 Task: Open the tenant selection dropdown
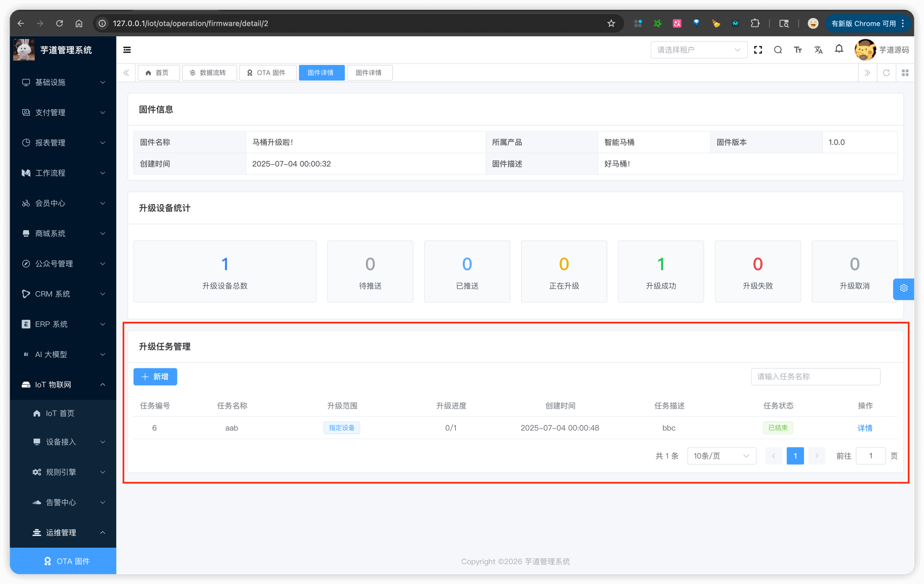point(698,50)
